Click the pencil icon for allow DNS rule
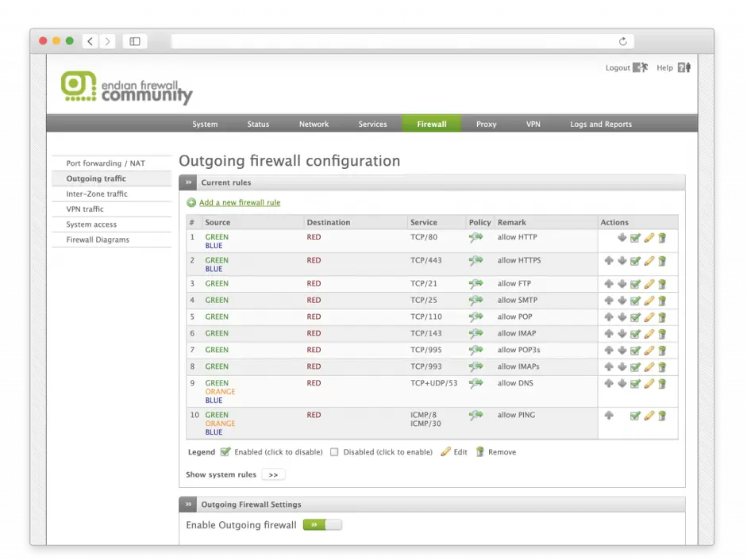This screenshot has height=560, width=747. 649,384
